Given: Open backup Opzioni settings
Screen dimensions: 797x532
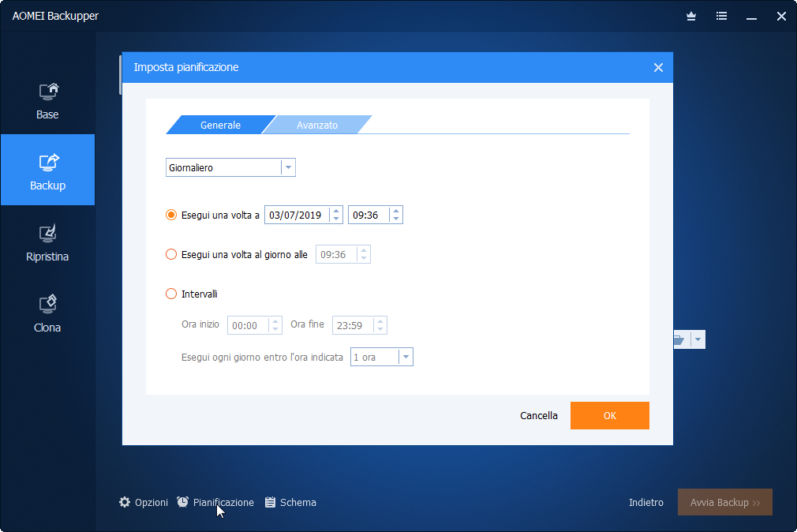Looking at the screenshot, I should click(x=144, y=502).
